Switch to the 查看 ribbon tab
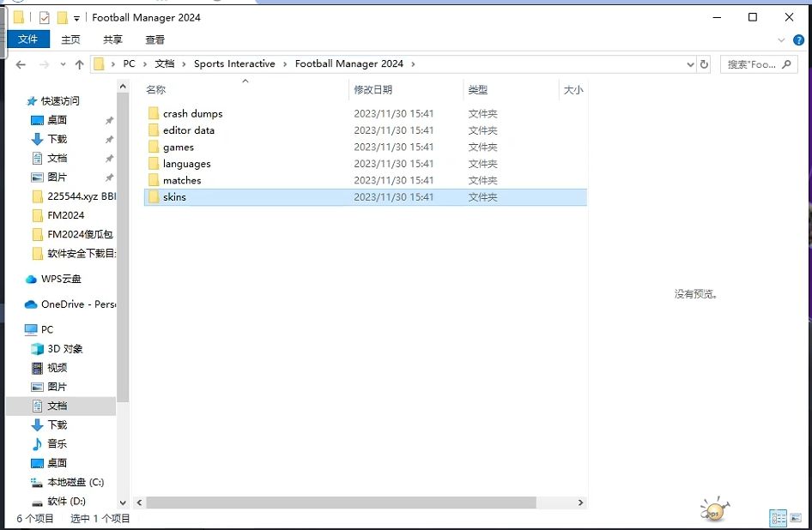This screenshot has width=812, height=530. point(155,39)
